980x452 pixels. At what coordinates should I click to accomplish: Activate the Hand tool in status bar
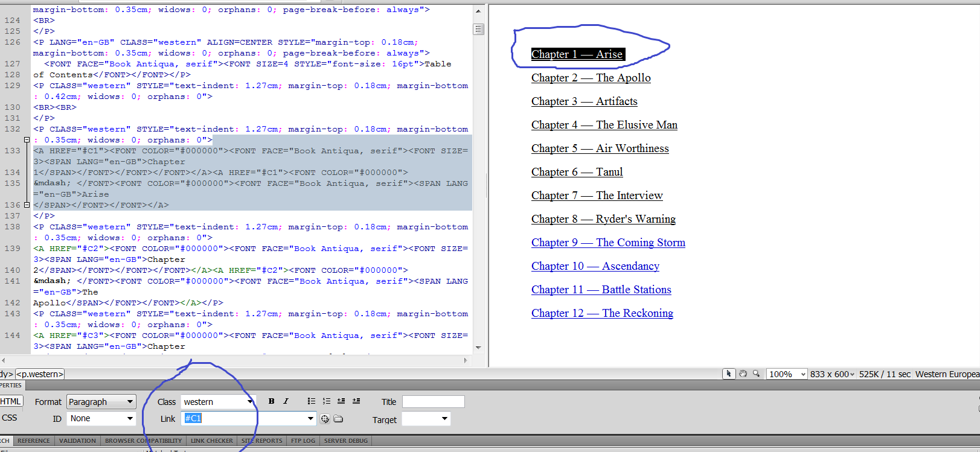pyautogui.click(x=743, y=374)
